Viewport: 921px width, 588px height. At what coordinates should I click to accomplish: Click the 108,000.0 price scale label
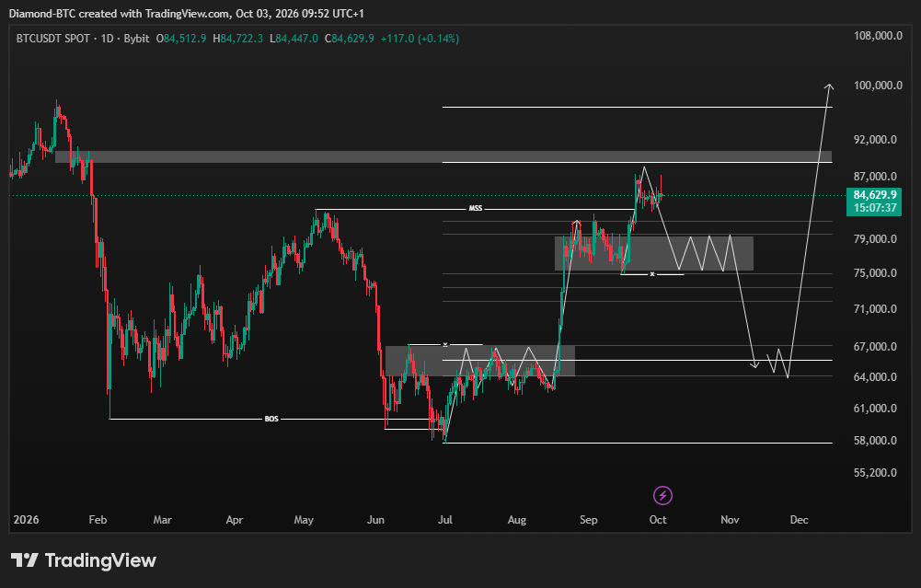coord(878,36)
